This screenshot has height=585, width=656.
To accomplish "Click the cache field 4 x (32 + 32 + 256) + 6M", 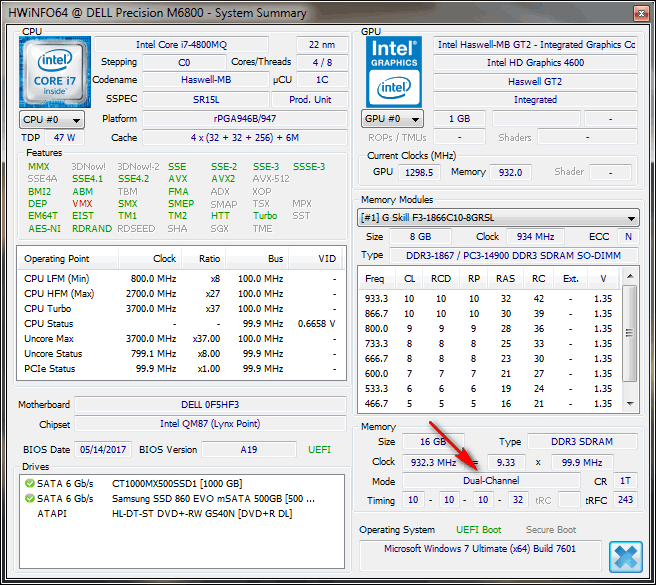I will click(245, 138).
